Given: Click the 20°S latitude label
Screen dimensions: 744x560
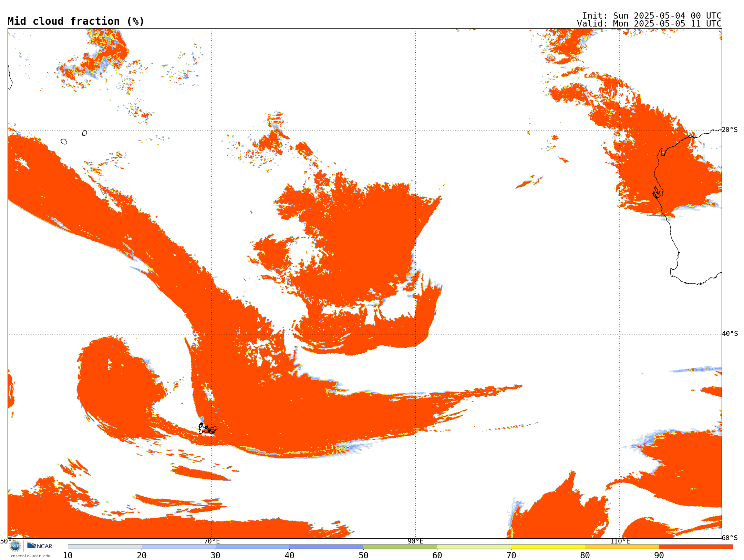Looking at the screenshot, I should pos(730,130).
